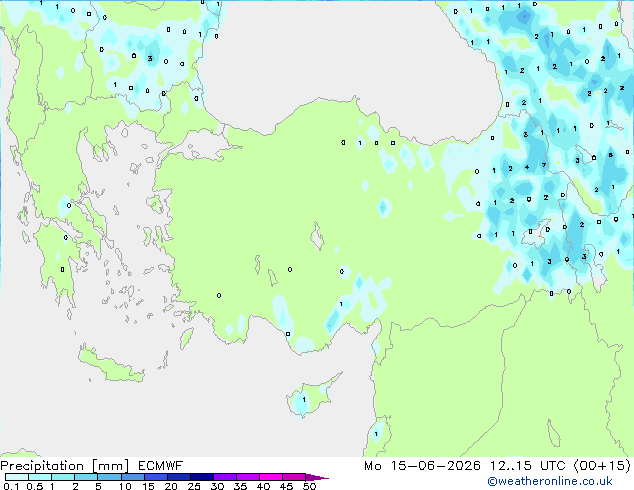This screenshot has width=634, height=490.
Task: Pick the 25–30 mm navy legend swatch
Action: pos(201,477)
